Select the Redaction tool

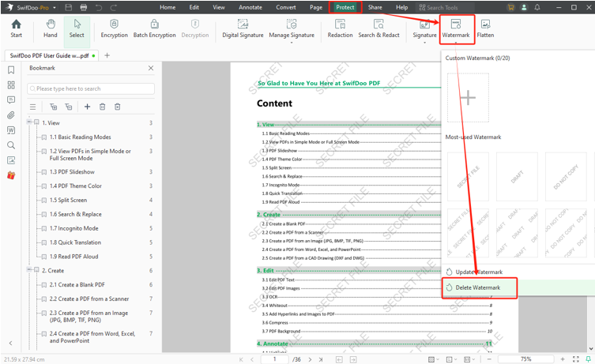340,28
